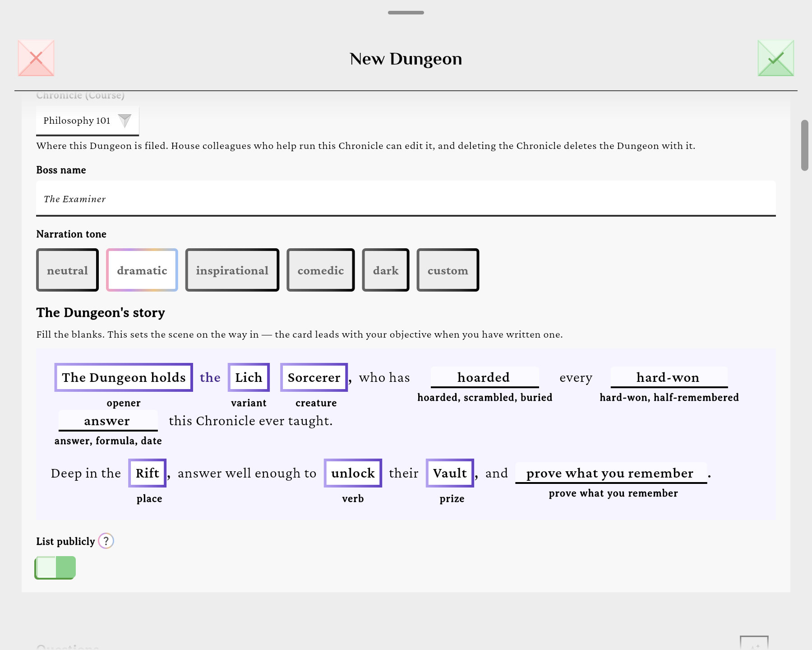The width and height of the screenshot is (812, 650).
Task: Edit the 'hard-won' story blank
Action: pyautogui.click(x=669, y=377)
